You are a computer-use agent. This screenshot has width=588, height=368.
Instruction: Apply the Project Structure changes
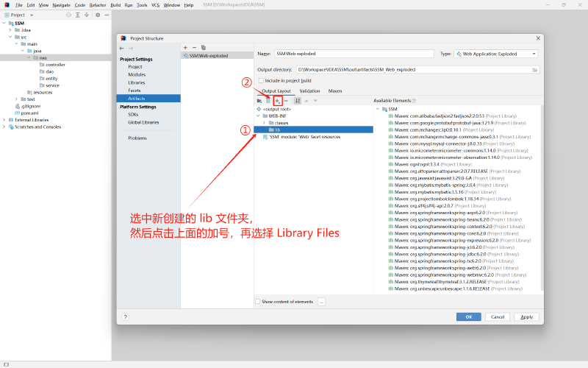coord(526,317)
